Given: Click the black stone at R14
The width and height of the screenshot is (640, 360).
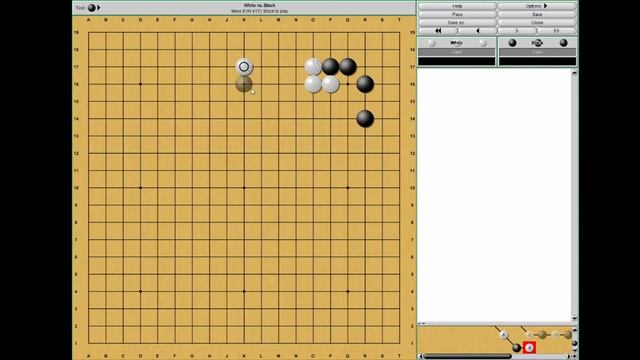Looking at the screenshot, I should coord(365,119).
